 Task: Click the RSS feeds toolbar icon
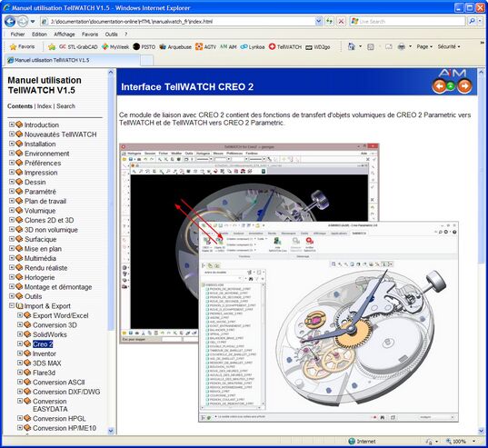[x=371, y=47]
